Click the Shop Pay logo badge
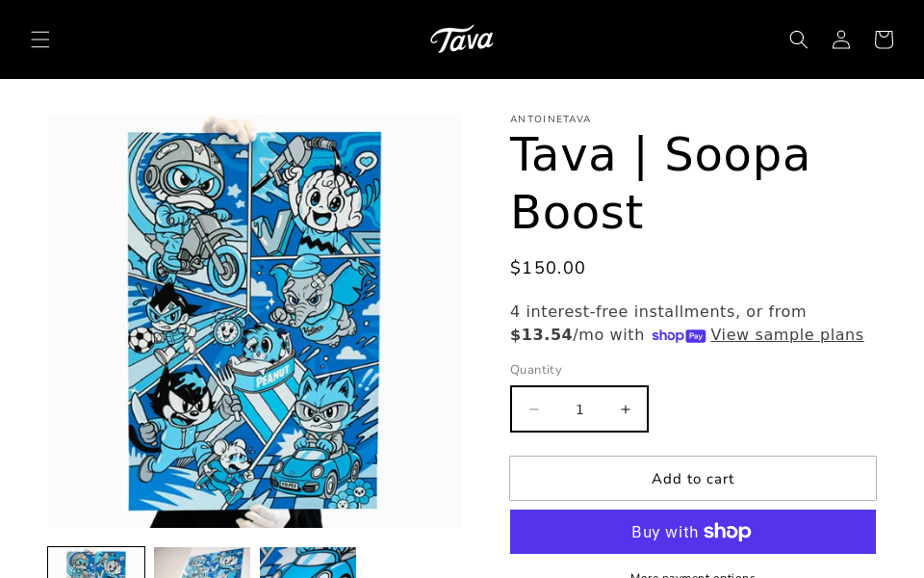 679,336
